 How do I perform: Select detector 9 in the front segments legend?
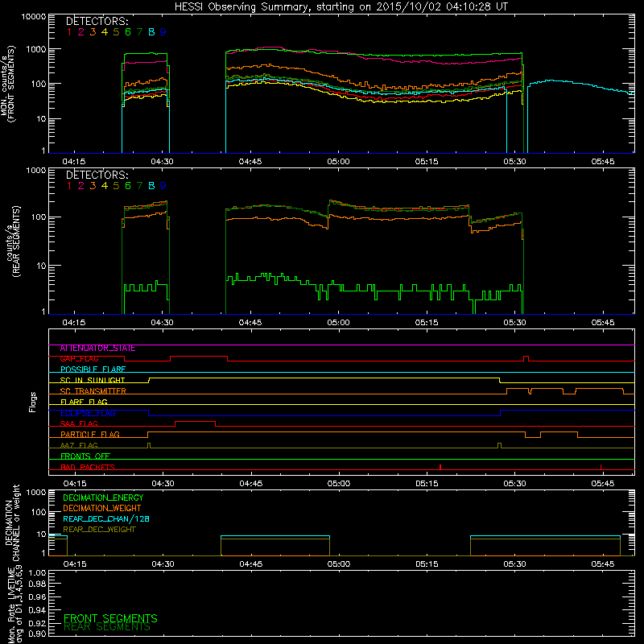[163, 32]
